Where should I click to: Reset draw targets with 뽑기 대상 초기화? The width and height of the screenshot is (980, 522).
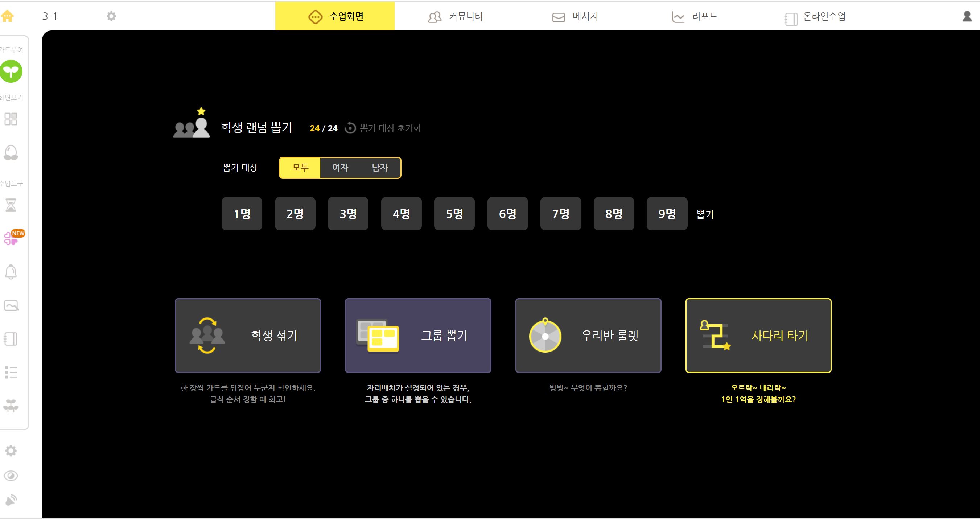pos(383,128)
